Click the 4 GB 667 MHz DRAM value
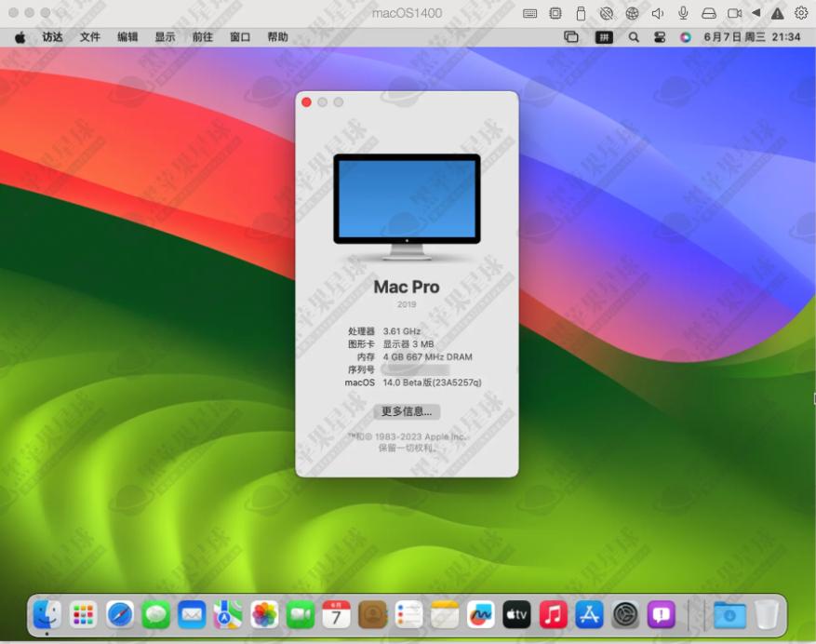 click(x=428, y=357)
